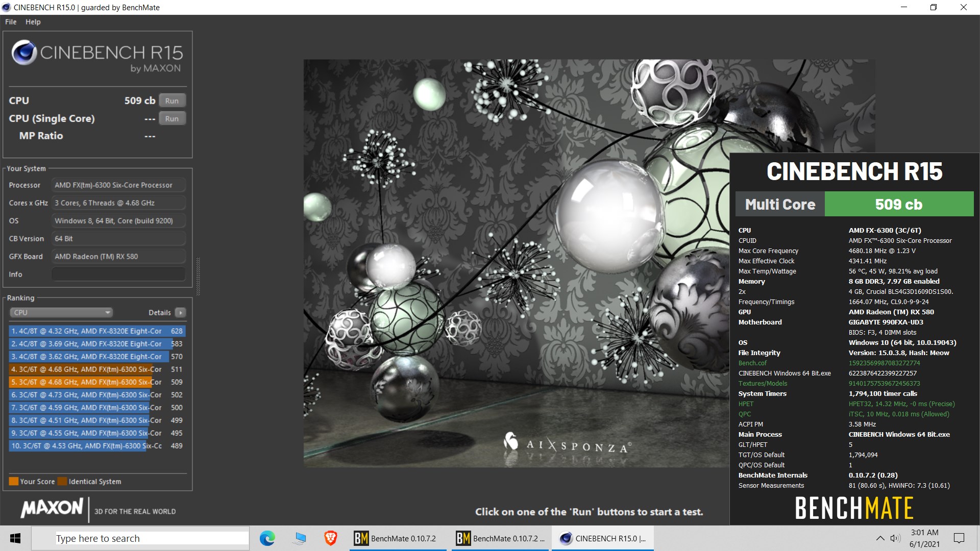Click the Cinebench logo icon
The image size is (980, 551).
tap(24, 53)
